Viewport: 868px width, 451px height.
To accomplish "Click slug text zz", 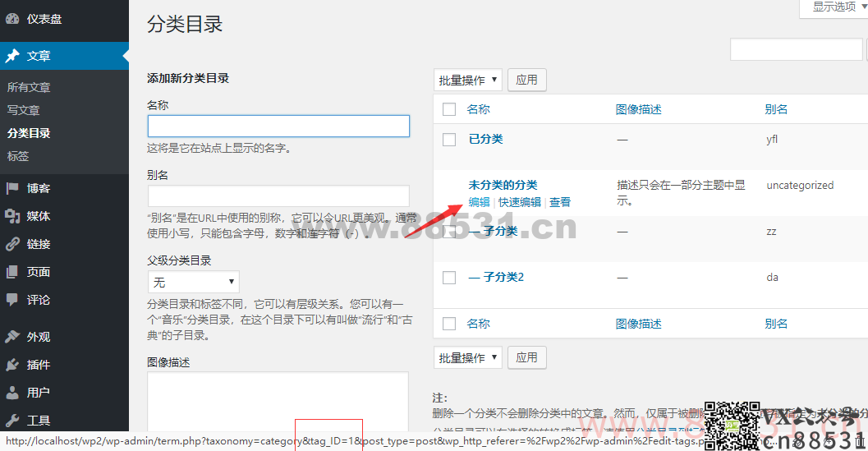I will point(771,231).
